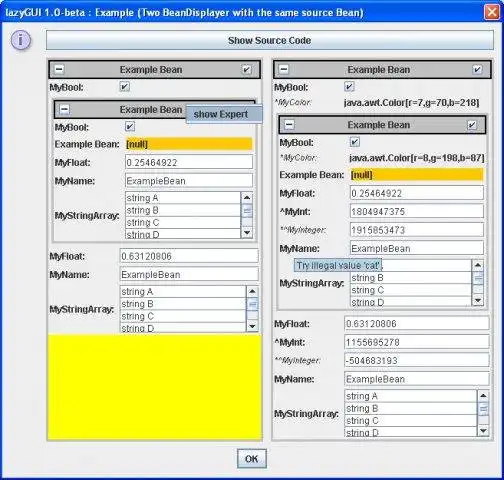Image resolution: width=504 pixels, height=480 pixels.
Task: Toggle checkbox in right nested Example Bean header
Action: tap(472, 125)
